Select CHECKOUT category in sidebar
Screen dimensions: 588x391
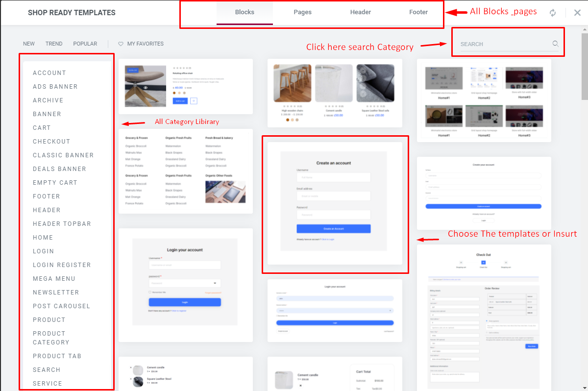click(x=51, y=142)
